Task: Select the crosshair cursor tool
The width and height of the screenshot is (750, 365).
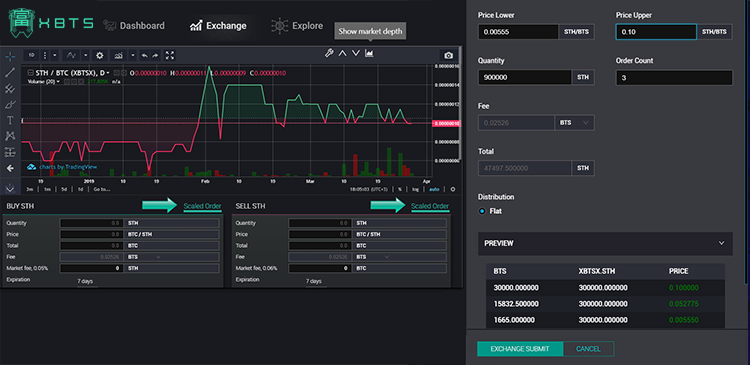Action: (x=10, y=57)
